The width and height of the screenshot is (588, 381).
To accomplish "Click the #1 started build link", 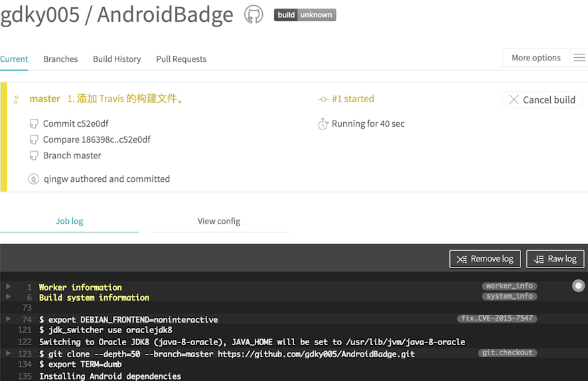I will point(353,99).
